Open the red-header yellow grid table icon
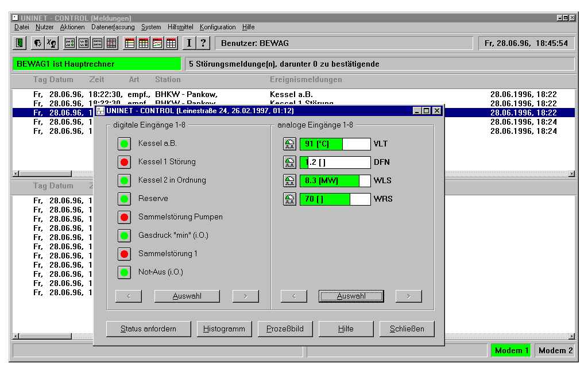Viewport: 588px width, 371px height. point(144,43)
